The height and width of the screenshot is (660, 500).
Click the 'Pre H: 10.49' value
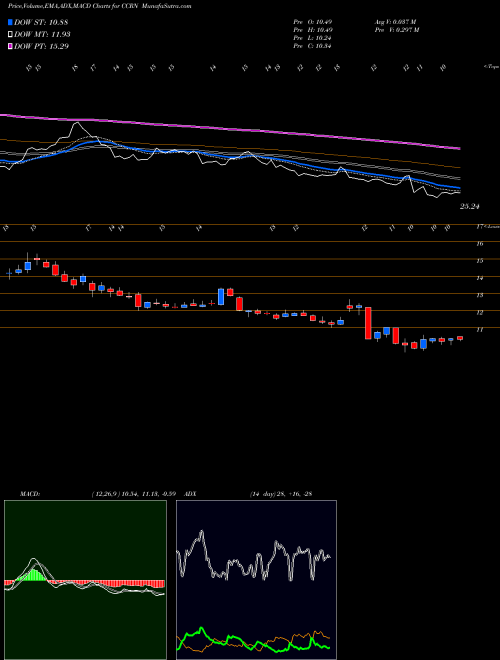click(313, 30)
